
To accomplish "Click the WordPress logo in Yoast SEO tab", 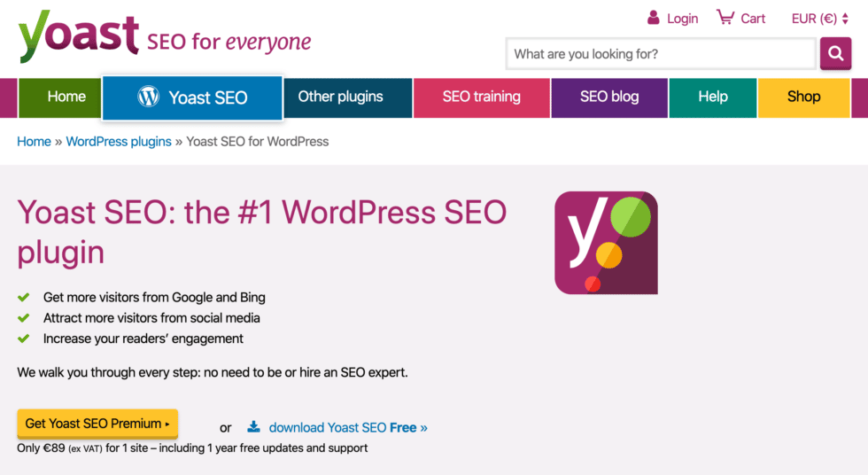I will 149,97.
